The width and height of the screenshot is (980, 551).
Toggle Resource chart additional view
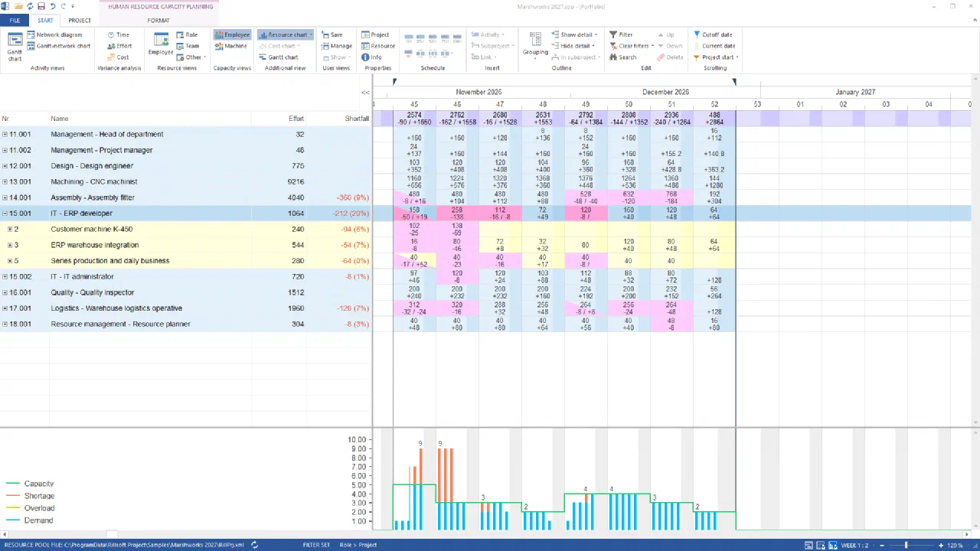click(x=285, y=34)
